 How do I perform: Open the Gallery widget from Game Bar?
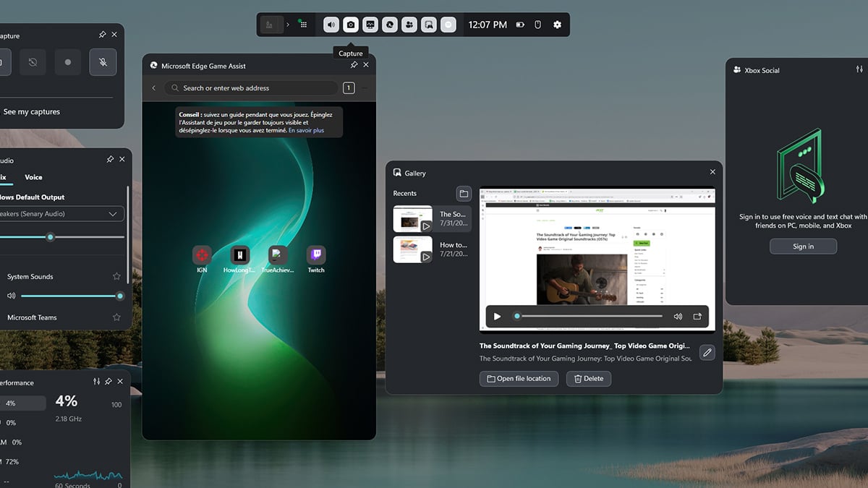coord(429,25)
